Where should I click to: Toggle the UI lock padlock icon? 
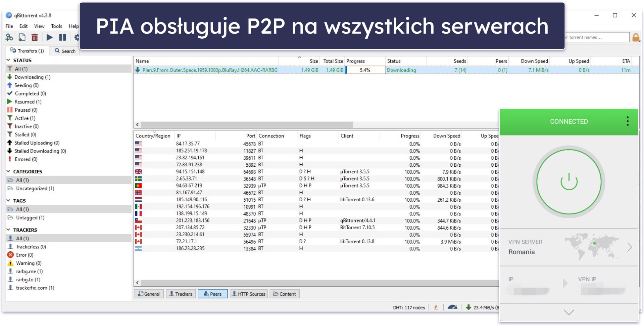(x=636, y=38)
